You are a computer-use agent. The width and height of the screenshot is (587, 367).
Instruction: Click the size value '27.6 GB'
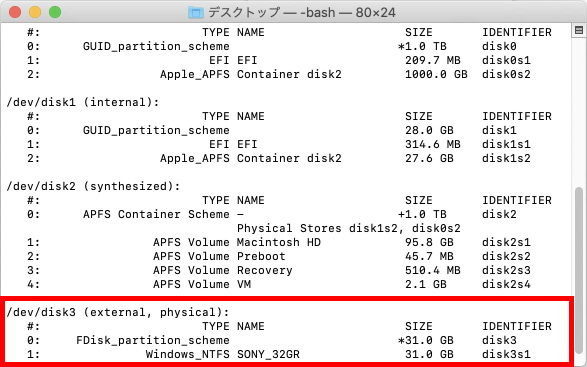(x=429, y=158)
